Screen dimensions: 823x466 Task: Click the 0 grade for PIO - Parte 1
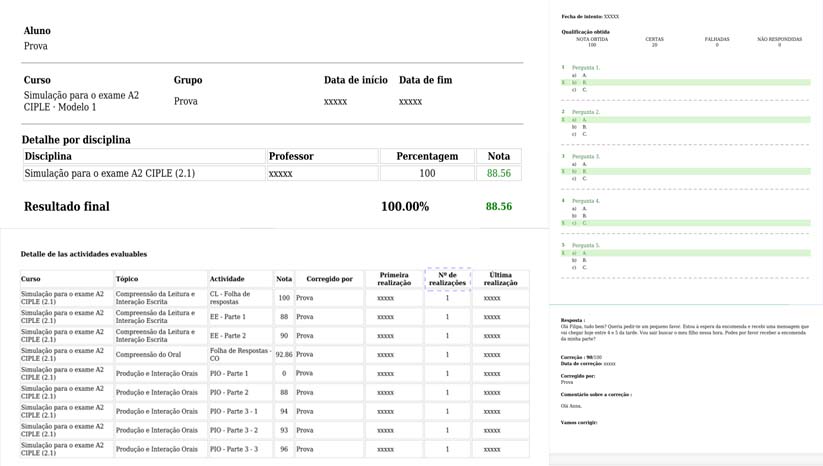284,374
